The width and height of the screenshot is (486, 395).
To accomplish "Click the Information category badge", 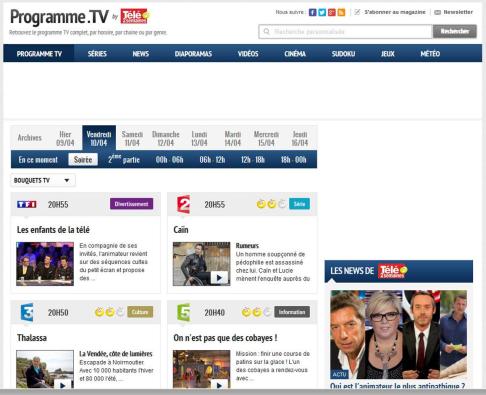I will point(292,312).
